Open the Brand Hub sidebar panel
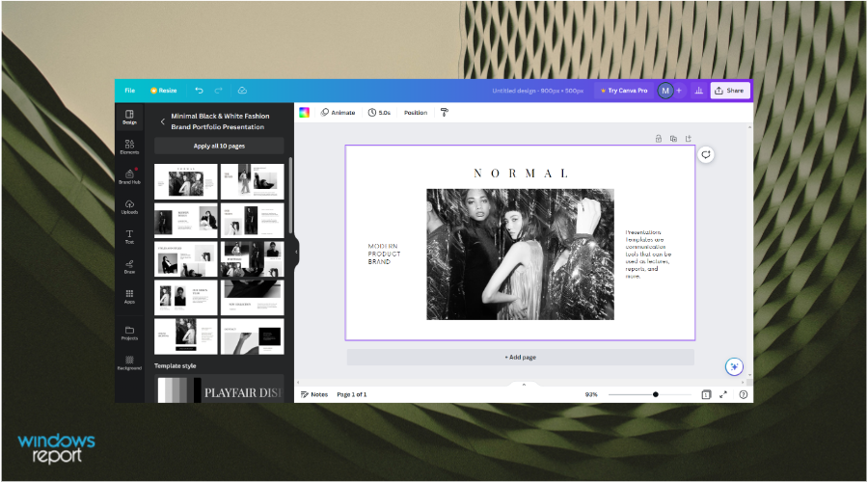868x482 pixels. pyautogui.click(x=129, y=176)
